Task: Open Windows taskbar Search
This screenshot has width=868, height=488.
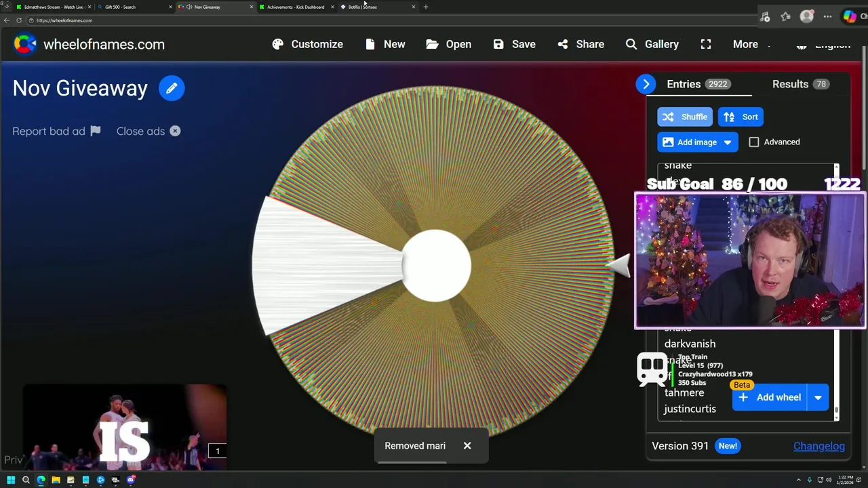Action: (26, 480)
